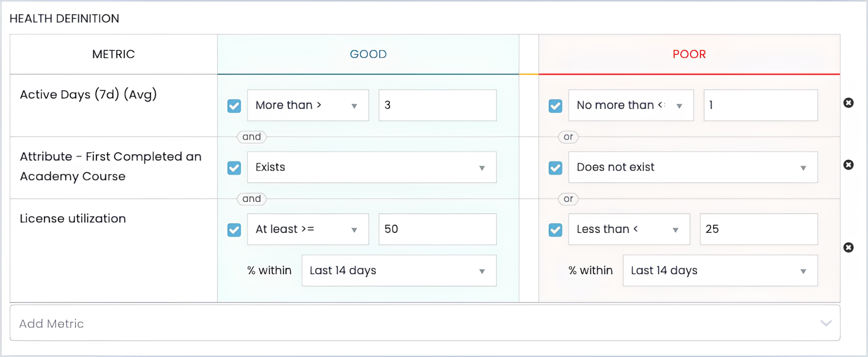Image resolution: width=868 pixels, height=357 pixels.
Task: Edit Poor License utilization value 25
Action: coord(759,229)
